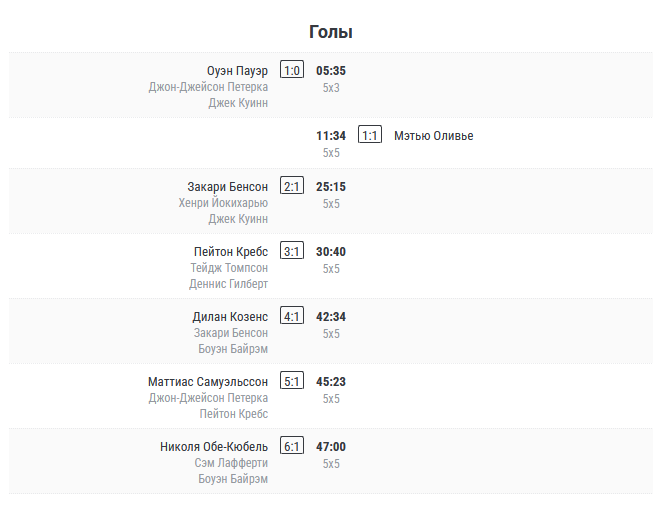
Task: Open assistant Сэм Лафферти
Action: pyautogui.click(x=231, y=463)
